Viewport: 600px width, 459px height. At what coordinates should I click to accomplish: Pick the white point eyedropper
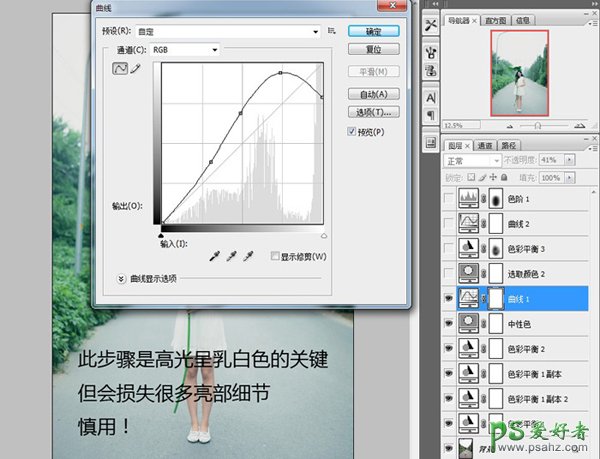pyautogui.click(x=250, y=256)
